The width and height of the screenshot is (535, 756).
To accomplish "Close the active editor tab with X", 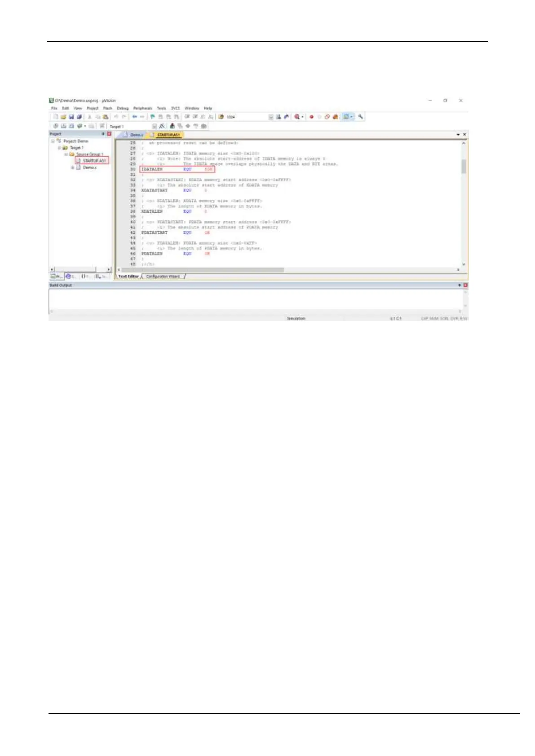I will 464,135.
